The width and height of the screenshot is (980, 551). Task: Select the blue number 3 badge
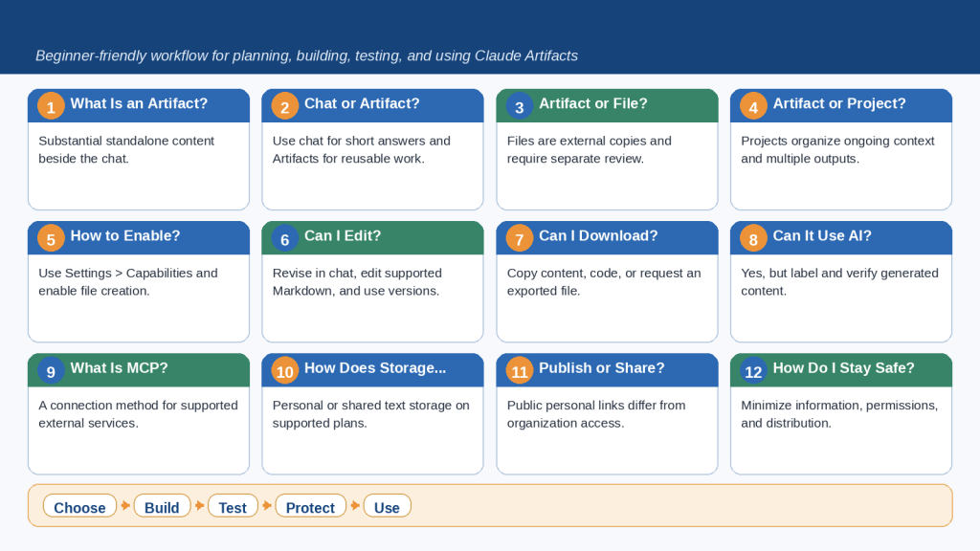[520, 107]
